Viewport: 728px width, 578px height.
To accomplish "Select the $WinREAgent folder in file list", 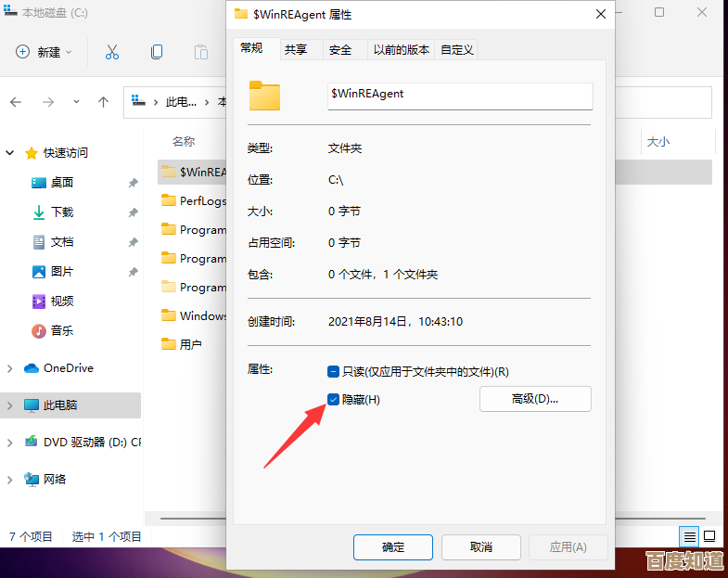I will pyautogui.click(x=192, y=173).
